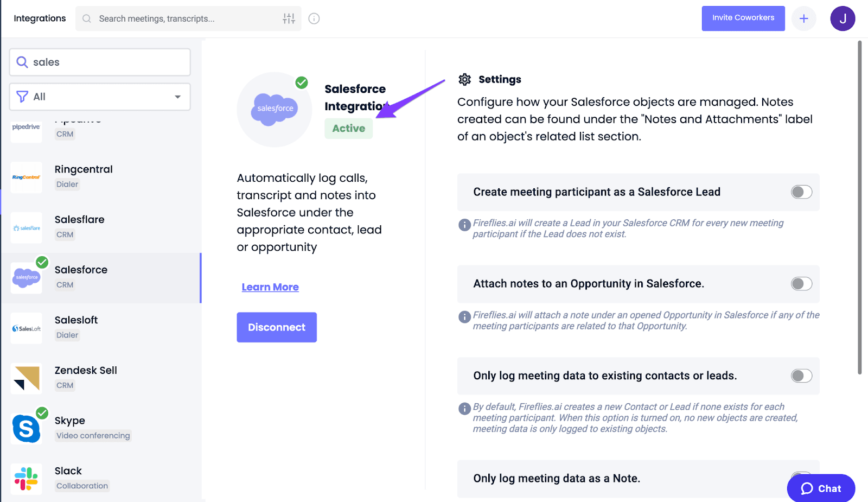Click the Zendesk Sell logo icon

[x=26, y=378]
